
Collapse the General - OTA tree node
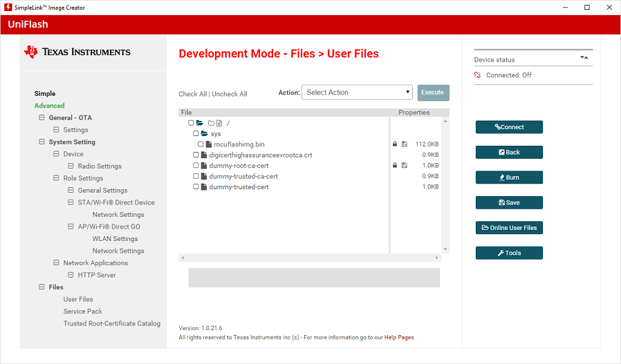[41, 117]
